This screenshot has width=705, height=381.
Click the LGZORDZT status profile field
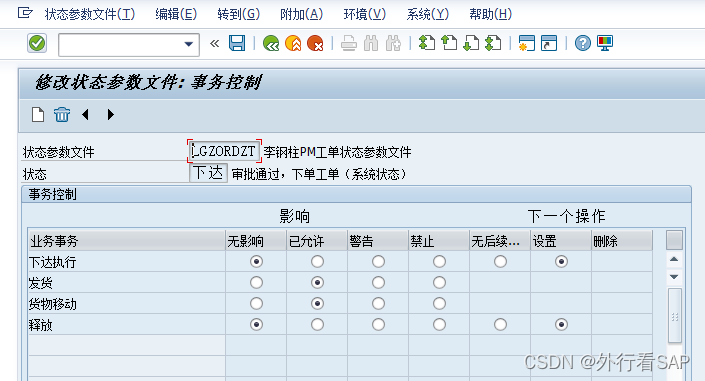(224, 151)
